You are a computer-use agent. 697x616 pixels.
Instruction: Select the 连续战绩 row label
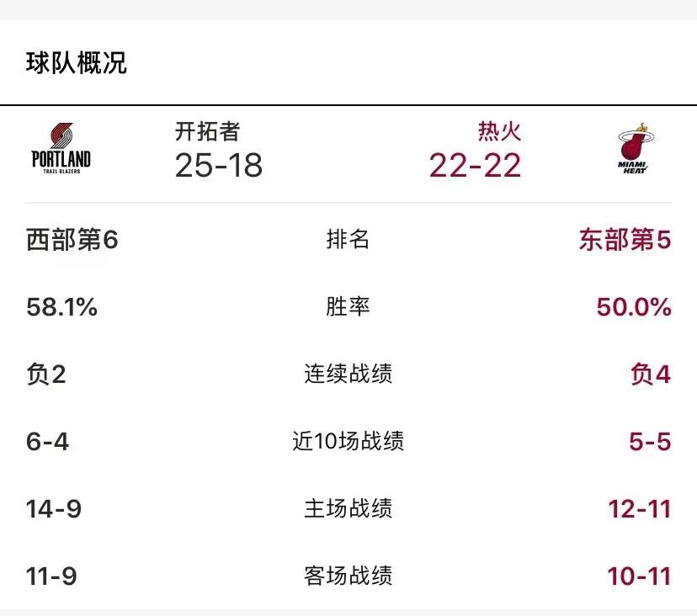[x=348, y=374]
